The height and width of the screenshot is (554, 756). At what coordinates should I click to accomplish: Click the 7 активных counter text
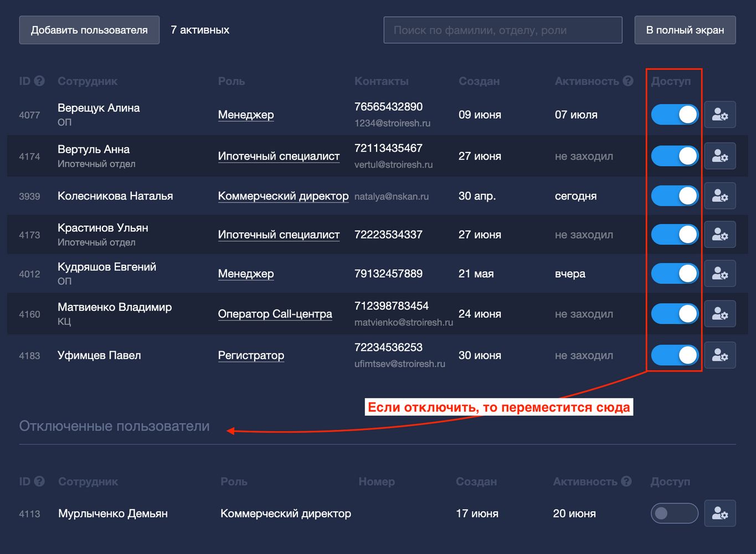tap(200, 30)
